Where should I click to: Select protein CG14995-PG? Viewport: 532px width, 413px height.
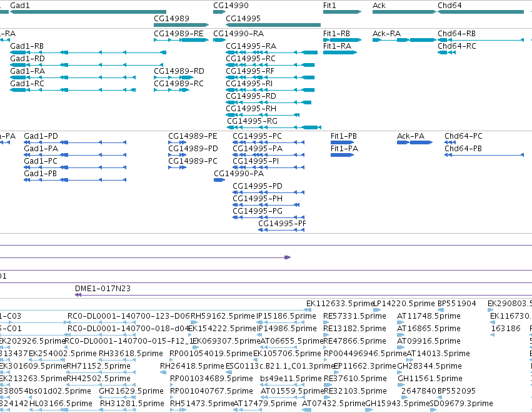(x=258, y=212)
